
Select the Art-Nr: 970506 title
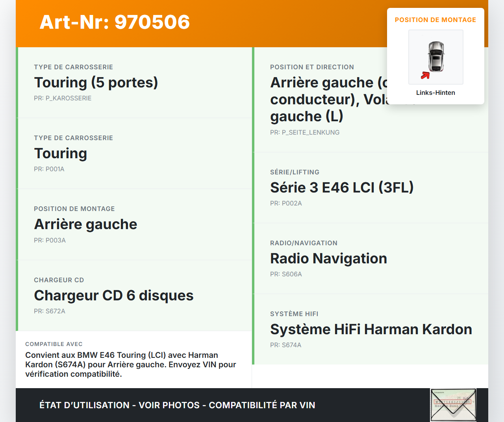(x=114, y=22)
